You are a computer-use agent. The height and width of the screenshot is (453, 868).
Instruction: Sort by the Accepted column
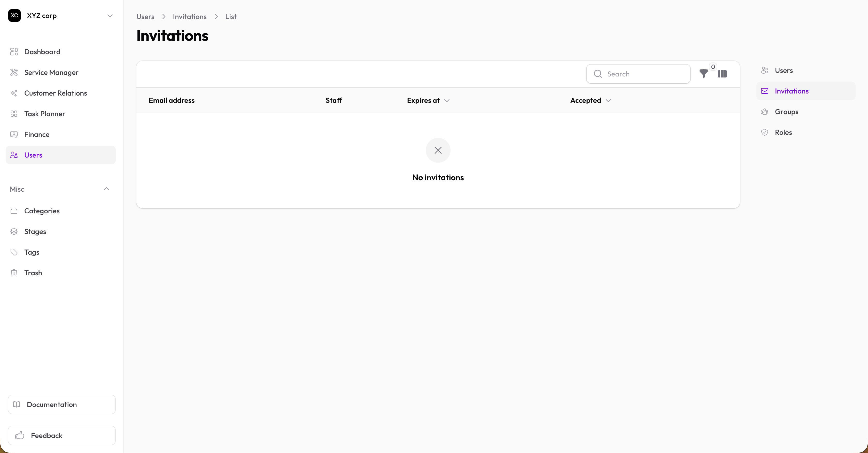pos(586,100)
